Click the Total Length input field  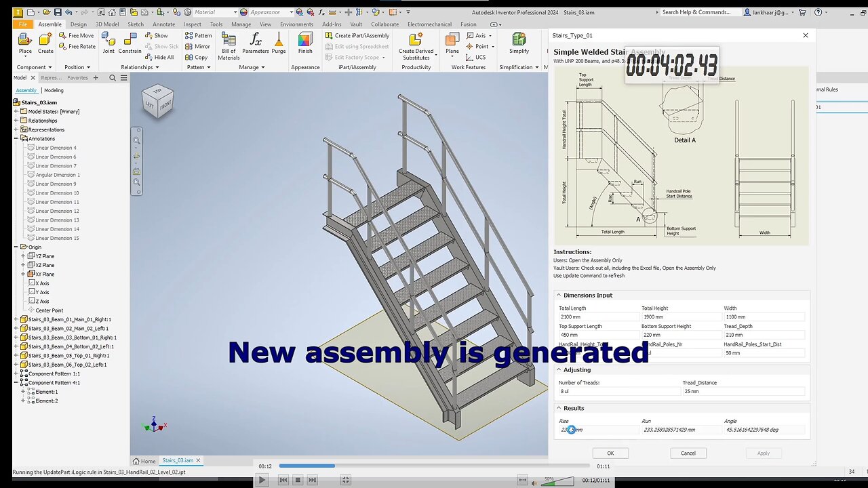(598, 317)
